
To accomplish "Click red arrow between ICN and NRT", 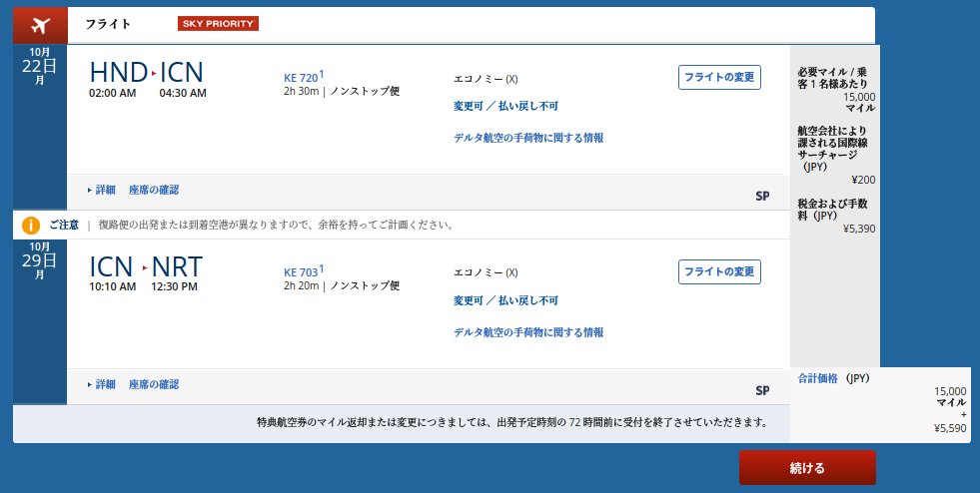I will click(145, 267).
